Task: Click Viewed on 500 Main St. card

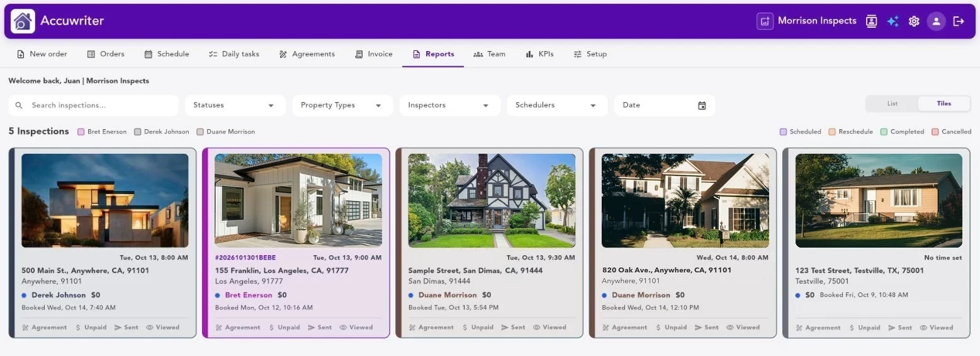Action: point(162,328)
